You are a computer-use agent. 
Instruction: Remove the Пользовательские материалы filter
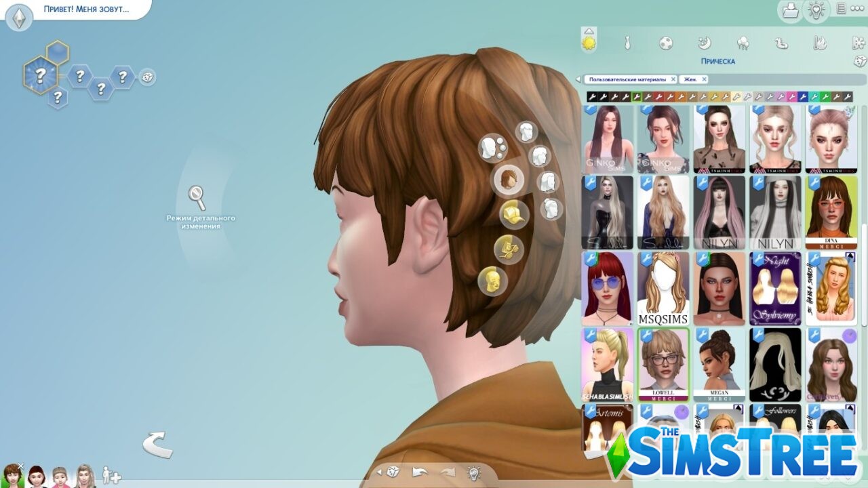[673, 79]
